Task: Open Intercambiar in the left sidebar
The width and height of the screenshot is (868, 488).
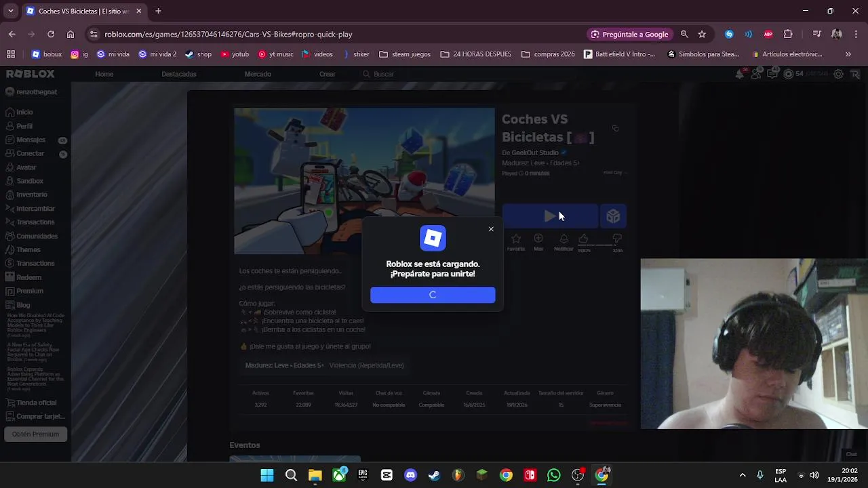Action: tap(35, 209)
